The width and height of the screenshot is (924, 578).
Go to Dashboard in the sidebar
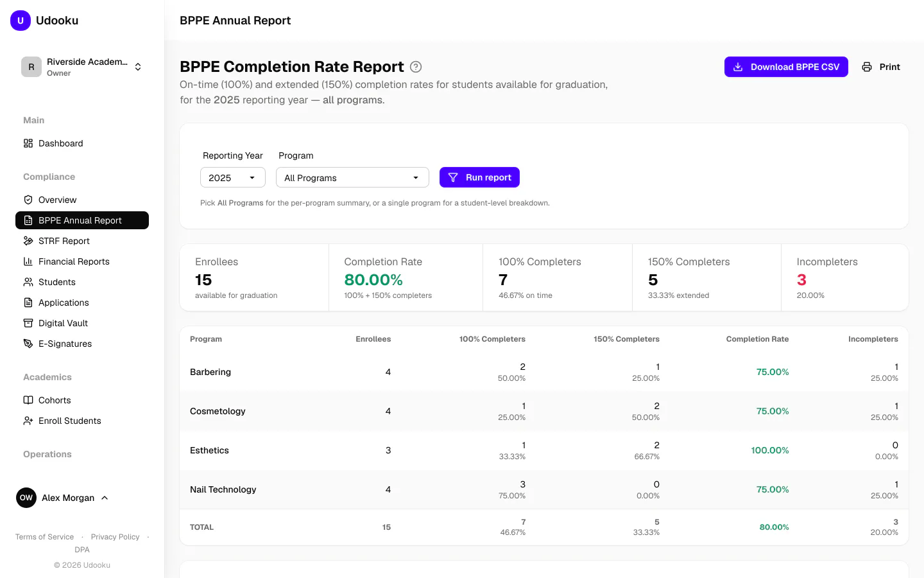82,143
